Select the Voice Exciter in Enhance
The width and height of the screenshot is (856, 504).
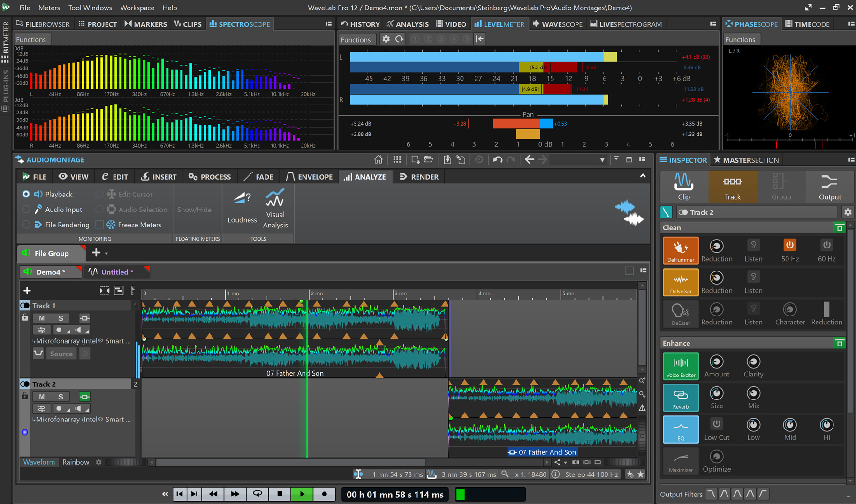[x=680, y=366]
